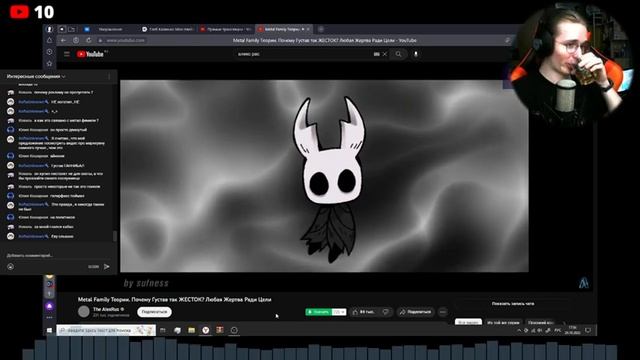This screenshot has height=360, width=640.
Task: Click the live chat scrollbar thumb
Action: pyautogui.click(x=115, y=236)
